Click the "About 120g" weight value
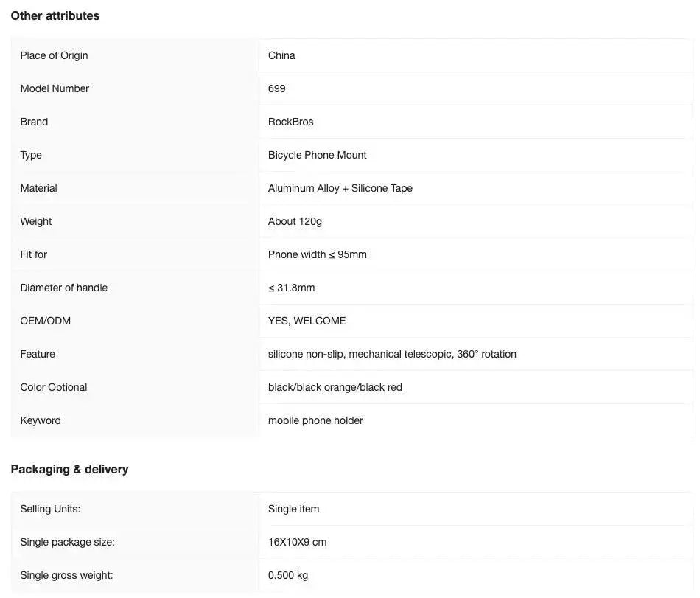The height and width of the screenshot is (598, 700). 295,221
